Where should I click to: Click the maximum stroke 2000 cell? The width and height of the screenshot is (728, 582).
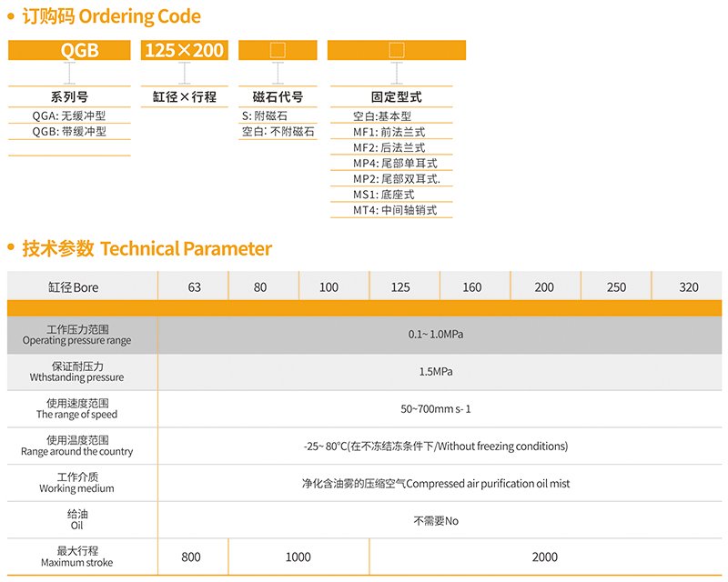click(544, 557)
